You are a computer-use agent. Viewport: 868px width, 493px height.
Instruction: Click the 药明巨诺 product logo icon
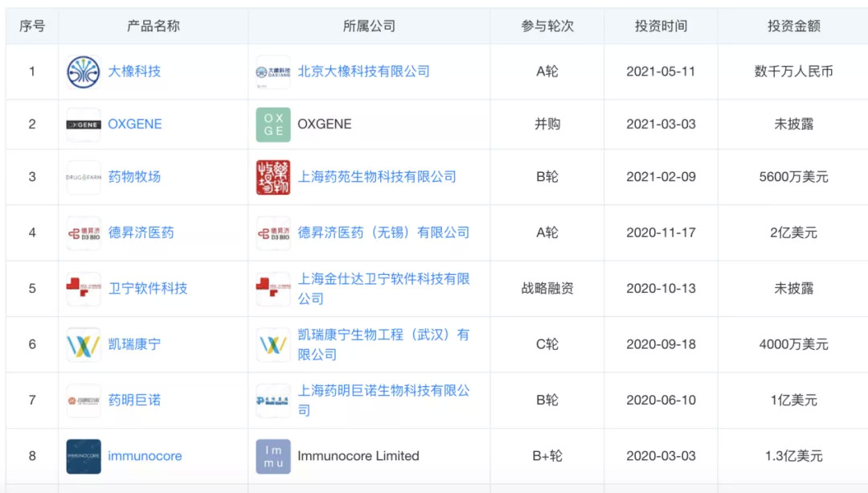tap(84, 401)
